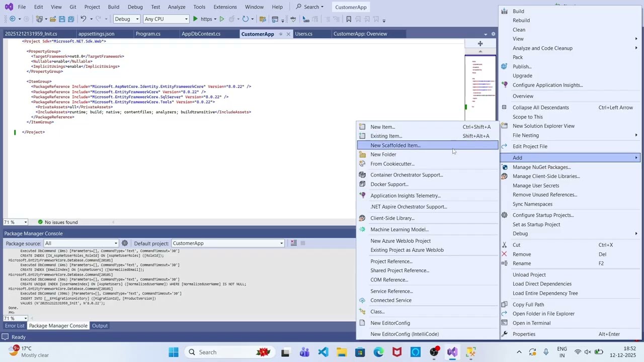This screenshot has width=644, height=362.
Task: Close the CustomerApp tab
Action: pos(288,34)
